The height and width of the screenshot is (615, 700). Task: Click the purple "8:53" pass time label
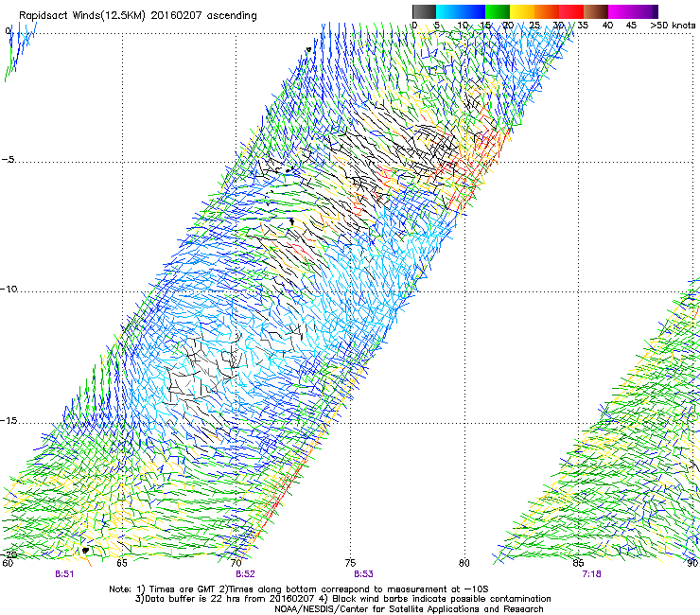(363, 574)
